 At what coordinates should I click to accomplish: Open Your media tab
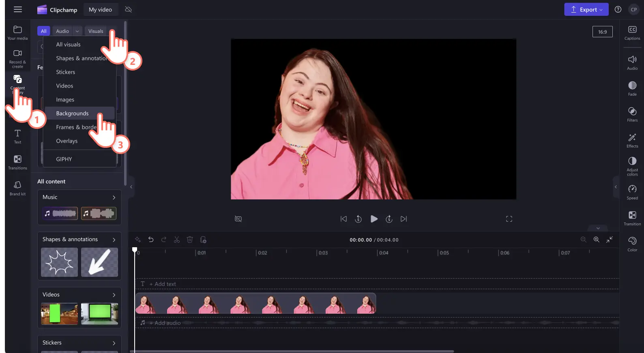[17, 33]
